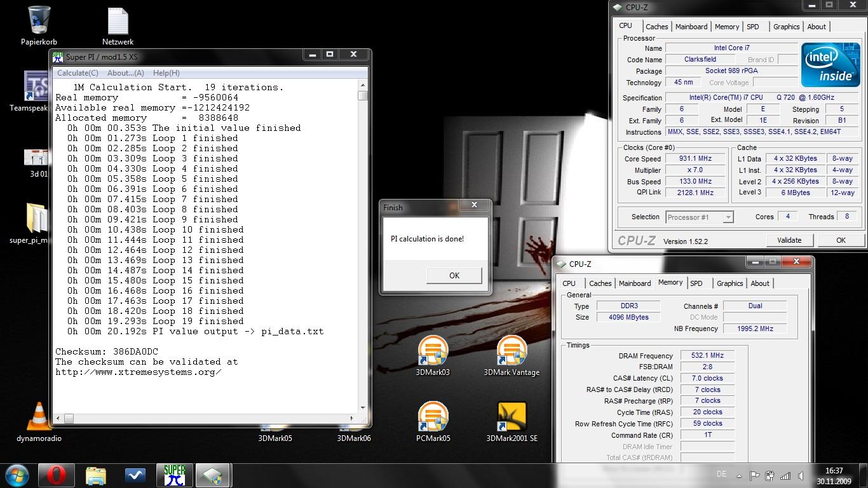Click the DE language indicator
Viewport: 868px width, 488px height.
(721, 474)
